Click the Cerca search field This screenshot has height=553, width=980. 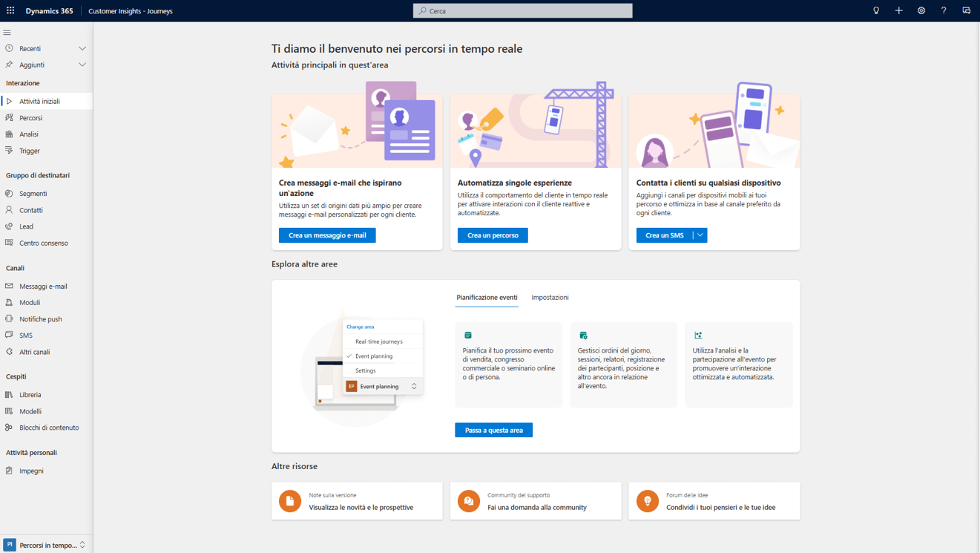tap(522, 10)
